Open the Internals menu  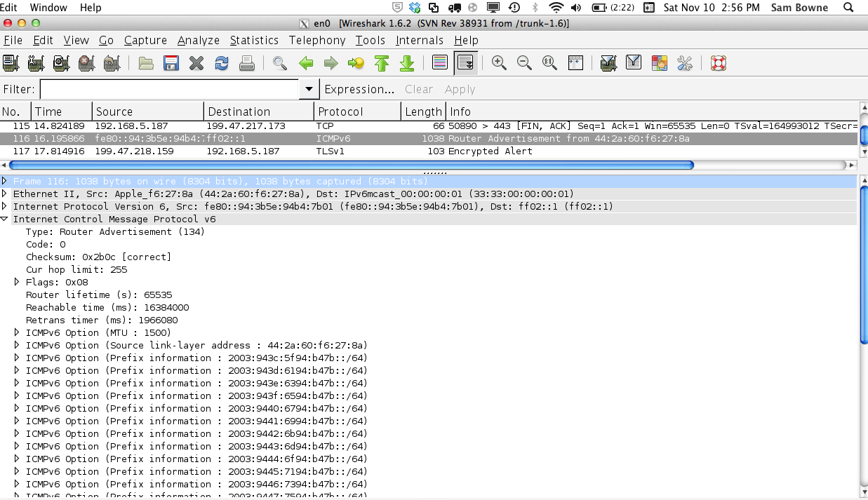(420, 41)
